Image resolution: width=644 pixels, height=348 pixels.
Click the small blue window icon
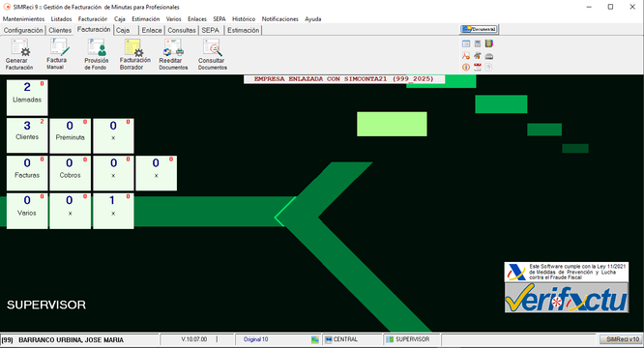pyautogui.click(x=466, y=43)
